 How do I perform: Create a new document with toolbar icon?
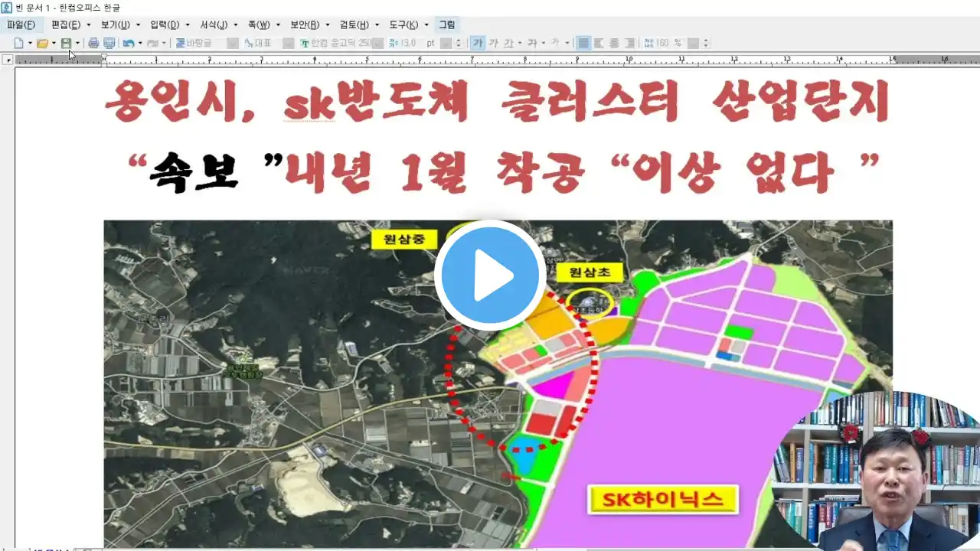pyautogui.click(x=18, y=43)
